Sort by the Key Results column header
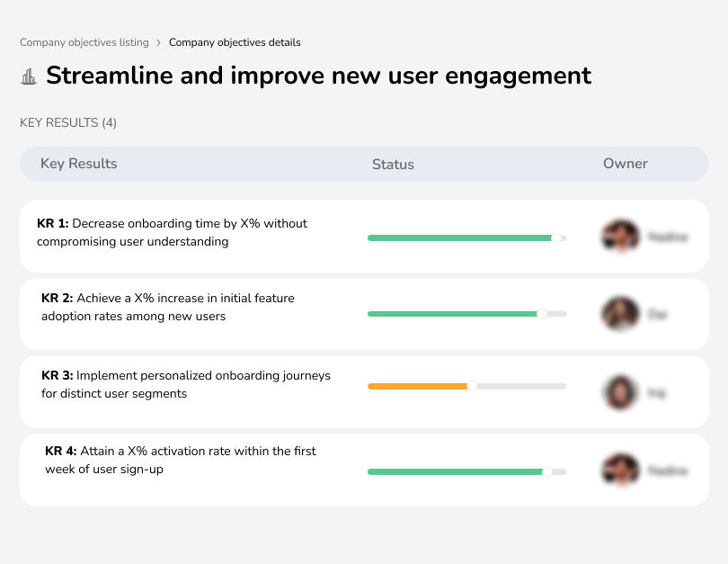The width and height of the screenshot is (728, 564). pyautogui.click(x=78, y=164)
